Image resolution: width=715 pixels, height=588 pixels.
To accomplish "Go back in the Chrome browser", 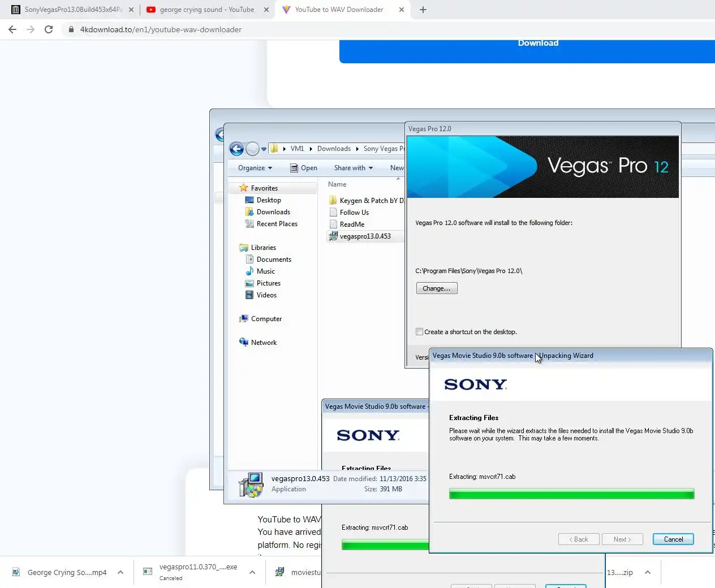I will 12,29.
